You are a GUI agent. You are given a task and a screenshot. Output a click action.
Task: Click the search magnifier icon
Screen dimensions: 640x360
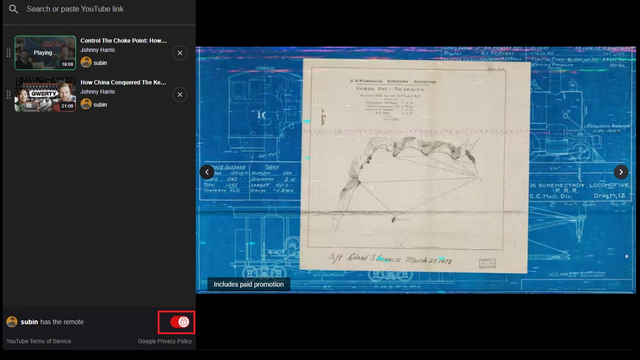(13, 9)
